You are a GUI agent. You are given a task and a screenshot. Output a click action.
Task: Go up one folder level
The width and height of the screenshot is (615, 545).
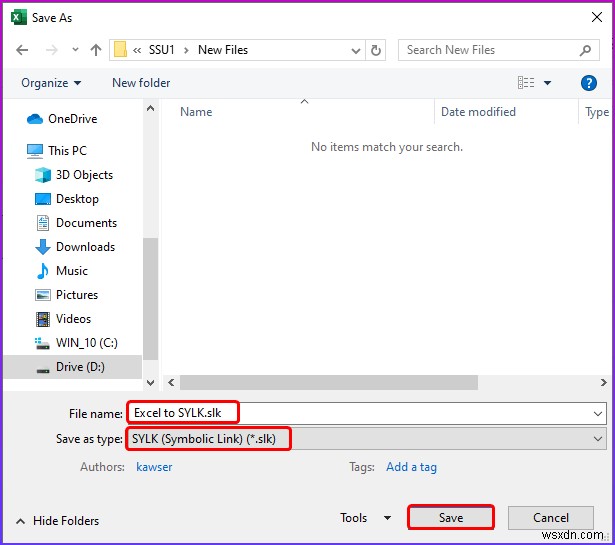point(96,50)
